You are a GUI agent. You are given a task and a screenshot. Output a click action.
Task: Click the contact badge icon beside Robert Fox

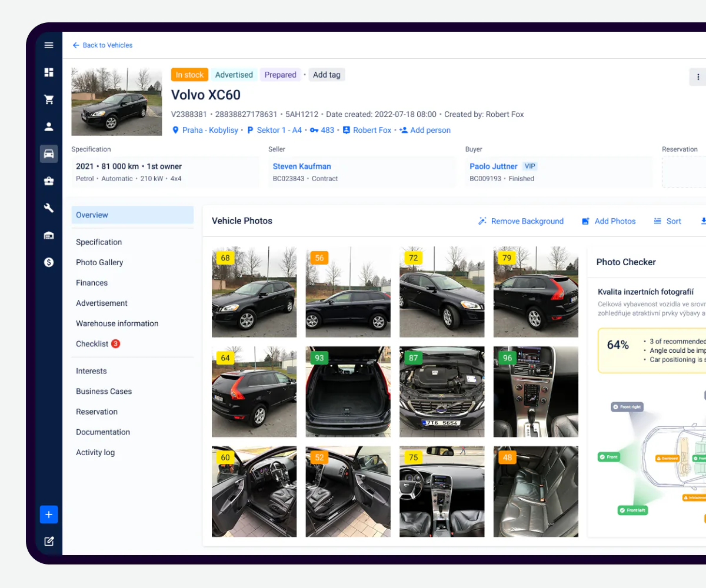(347, 130)
